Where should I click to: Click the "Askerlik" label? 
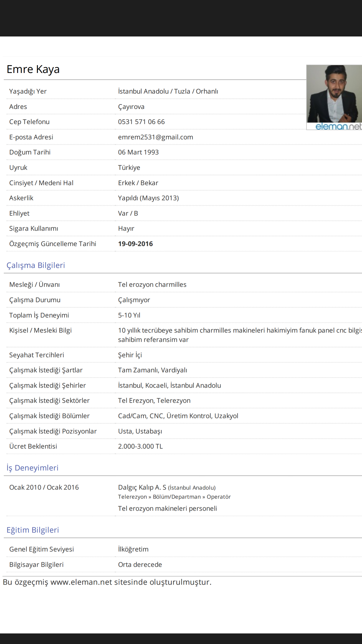tap(21, 198)
